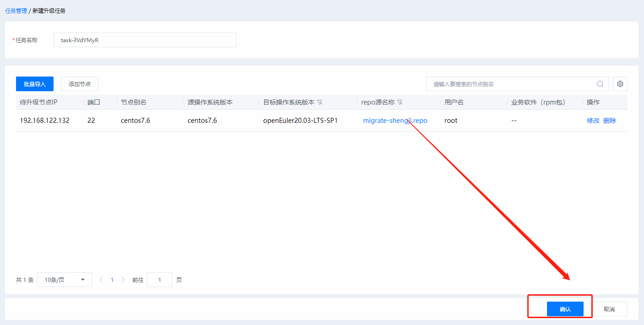Click the 批量导入 button

click(35, 84)
